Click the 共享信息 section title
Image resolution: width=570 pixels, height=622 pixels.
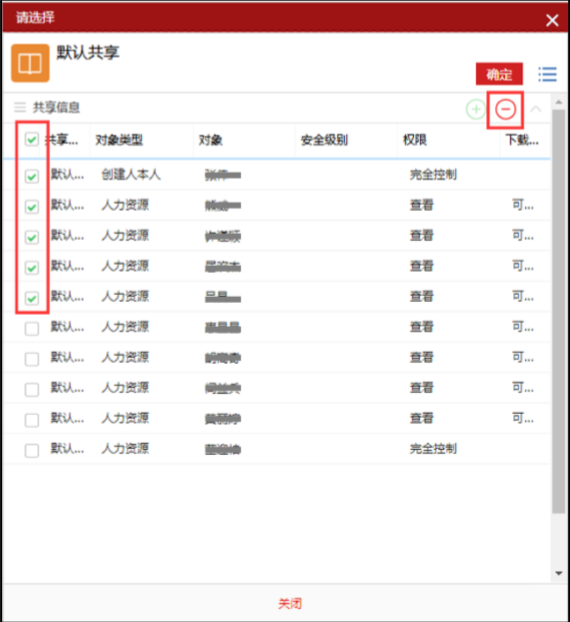pos(56,107)
